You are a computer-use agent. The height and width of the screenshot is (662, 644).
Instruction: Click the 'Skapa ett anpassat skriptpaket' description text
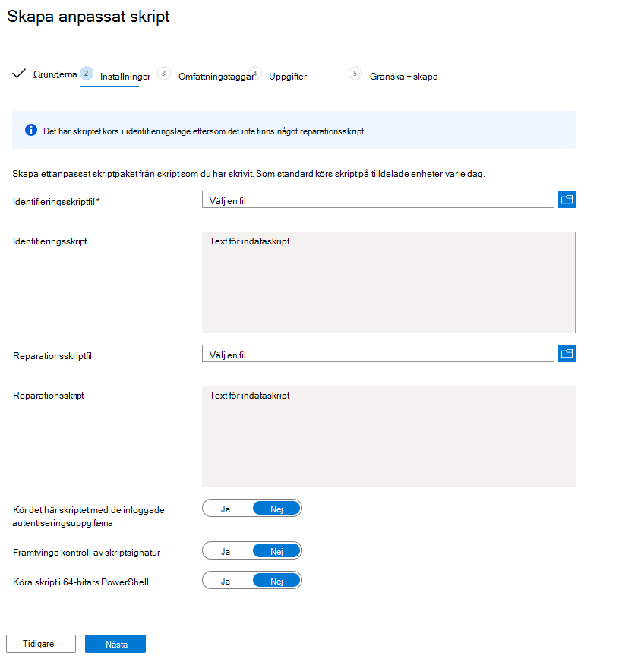point(248,174)
